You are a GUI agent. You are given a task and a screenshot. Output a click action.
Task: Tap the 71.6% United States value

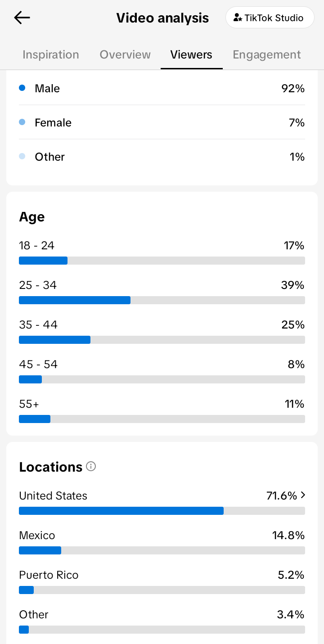282,496
